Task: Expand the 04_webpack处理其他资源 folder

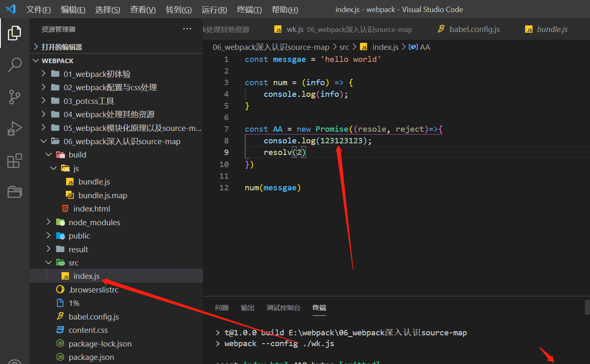Action: (44, 114)
